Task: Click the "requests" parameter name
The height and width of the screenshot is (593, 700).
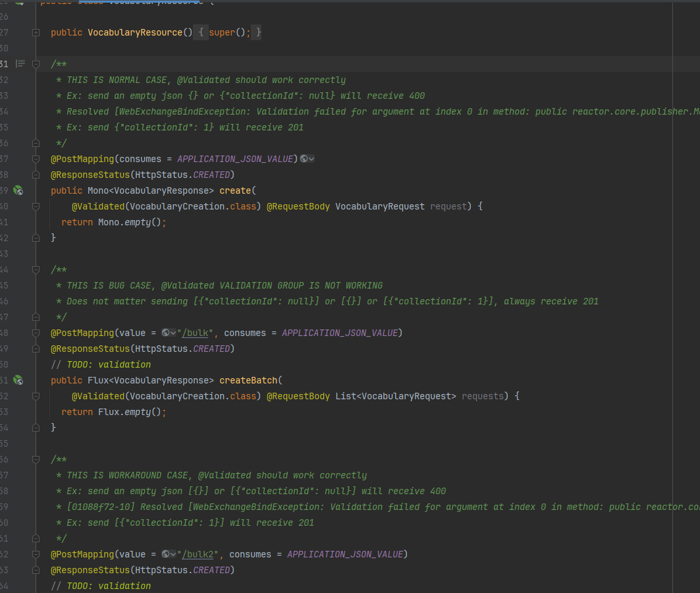Action: [483, 396]
